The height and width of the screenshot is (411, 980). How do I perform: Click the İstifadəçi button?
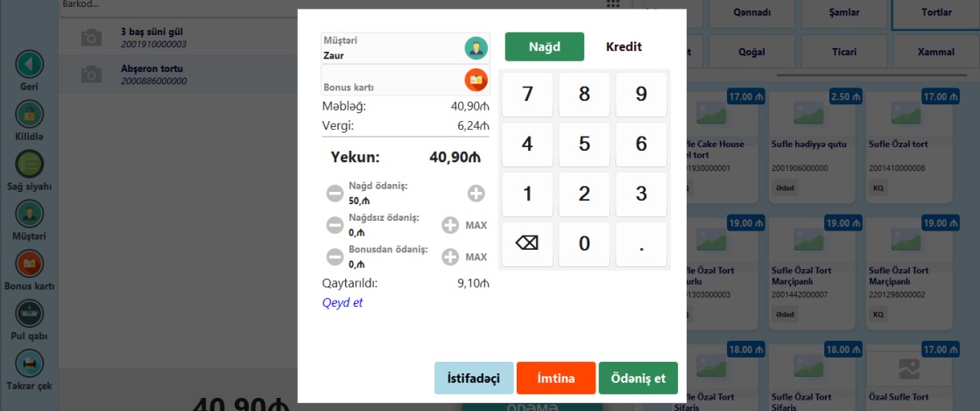coord(474,379)
